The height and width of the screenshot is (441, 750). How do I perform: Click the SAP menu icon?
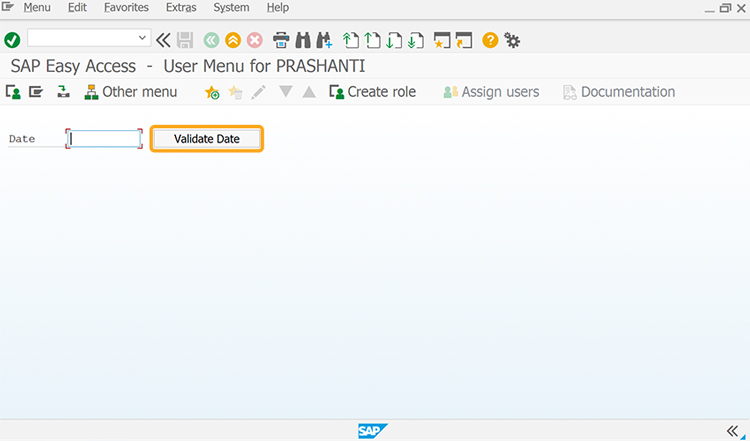pos(36,91)
